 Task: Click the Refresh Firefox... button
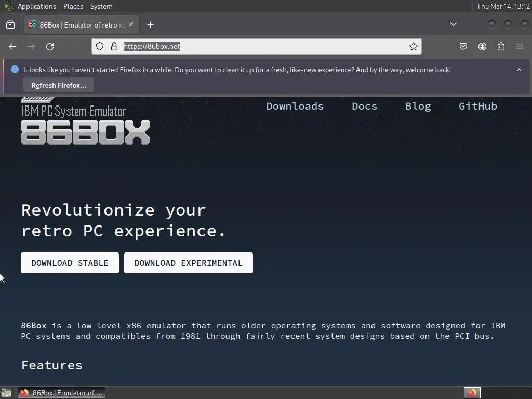click(59, 85)
